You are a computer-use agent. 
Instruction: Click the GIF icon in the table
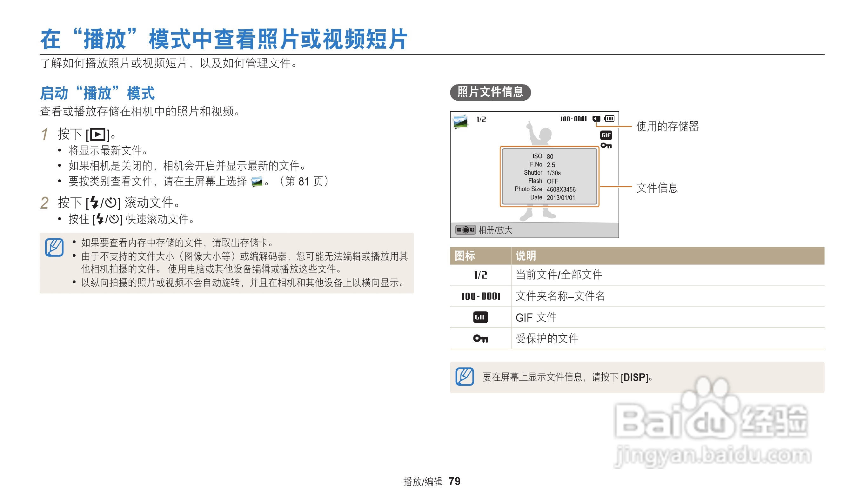[480, 317]
